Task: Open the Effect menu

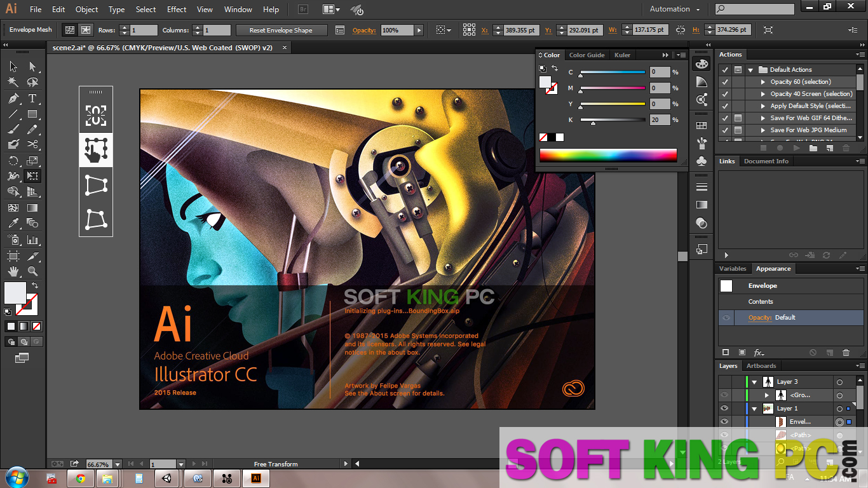Action: click(x=177, y=10)
